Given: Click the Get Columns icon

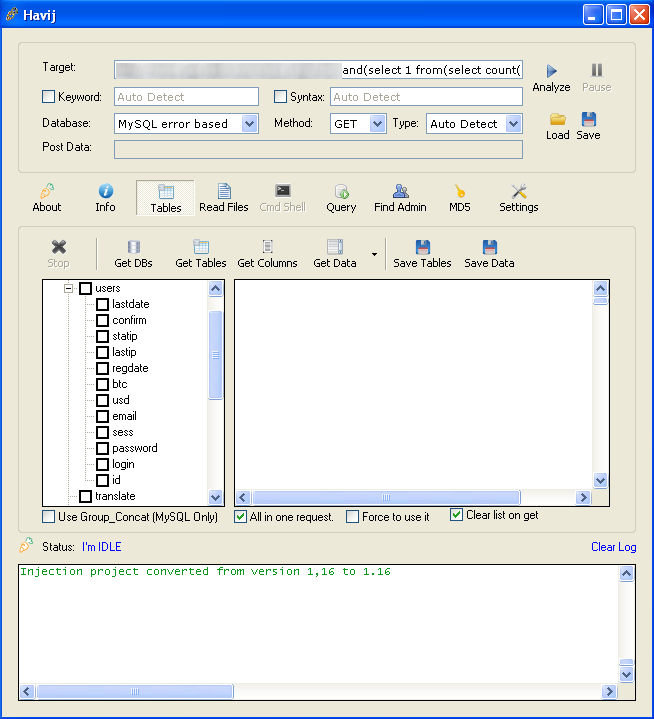Looking at the screenshot, I should 268,247.
